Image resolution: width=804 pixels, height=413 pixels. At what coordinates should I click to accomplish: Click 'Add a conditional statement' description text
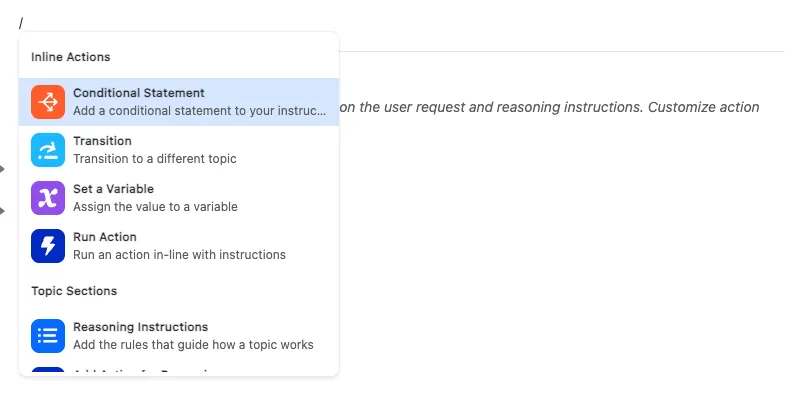coord(199,111)
